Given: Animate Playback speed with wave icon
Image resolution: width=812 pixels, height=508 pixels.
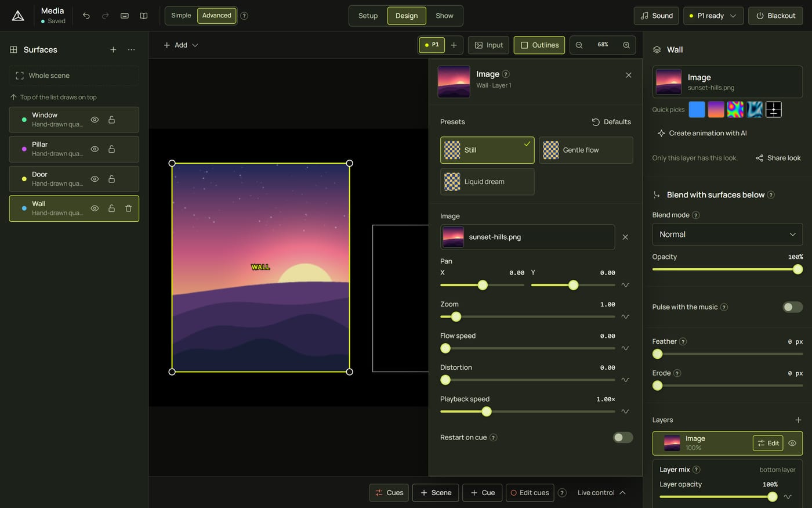Looking at the screenshot, I should 625,411.
